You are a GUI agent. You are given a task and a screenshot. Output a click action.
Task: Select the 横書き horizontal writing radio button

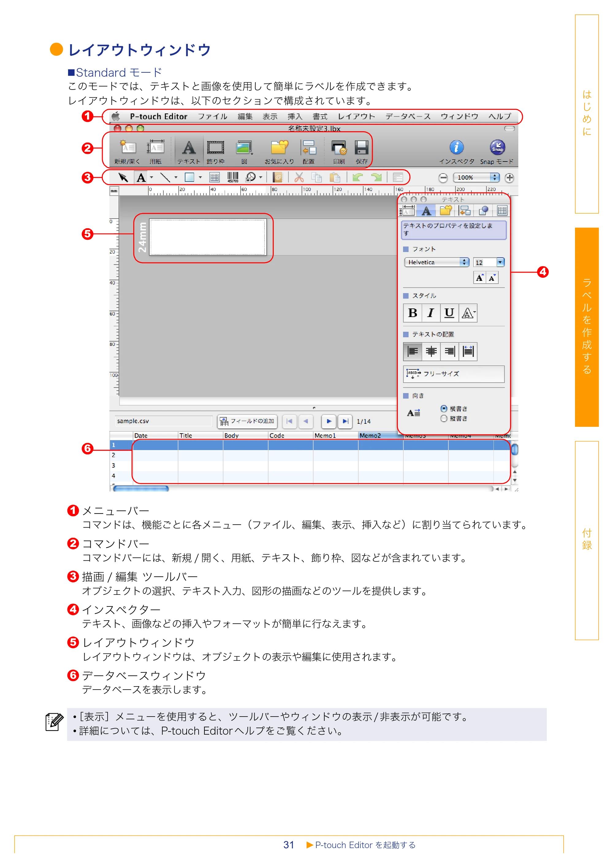tap(444, 409)
